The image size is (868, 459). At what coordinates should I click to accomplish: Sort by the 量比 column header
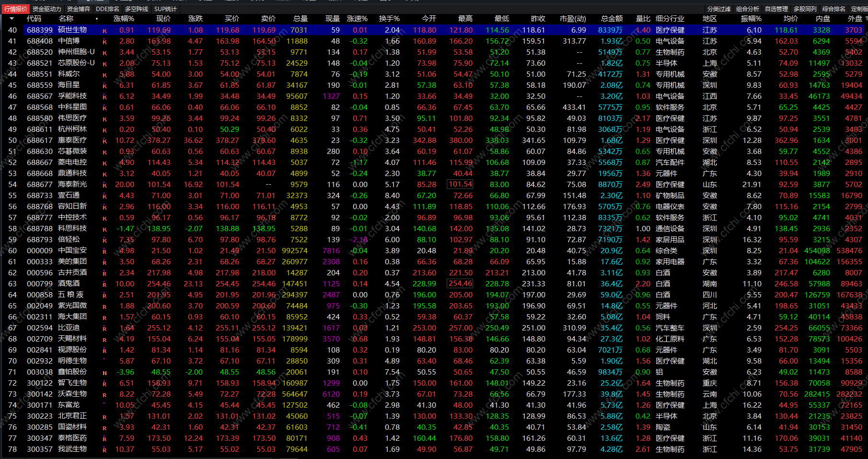coord(643,19)
